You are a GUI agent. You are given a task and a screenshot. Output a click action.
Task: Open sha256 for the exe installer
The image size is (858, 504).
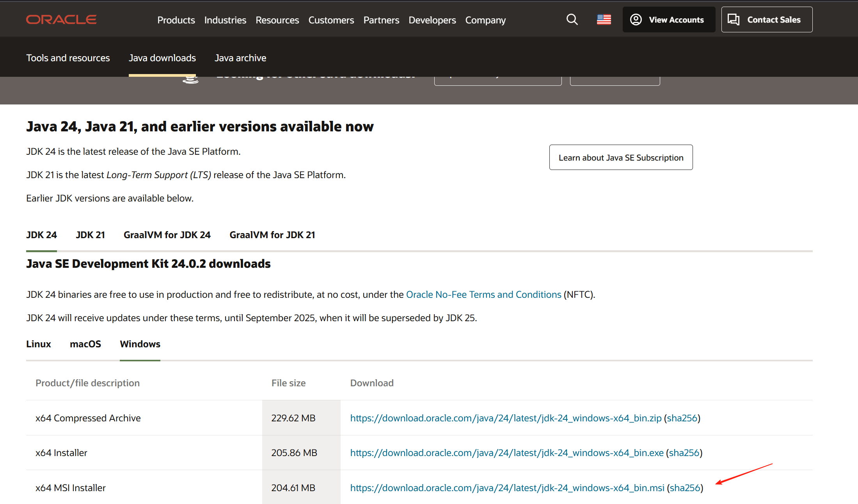(684, 453)
